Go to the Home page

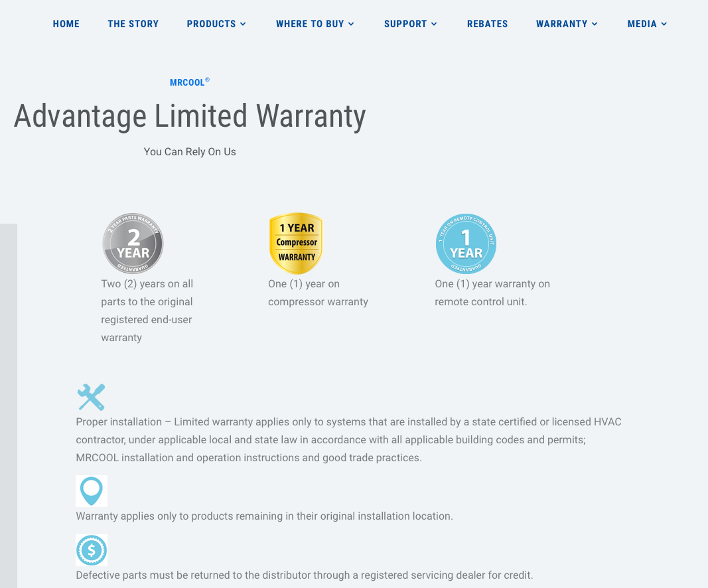[x=66, y=24]
